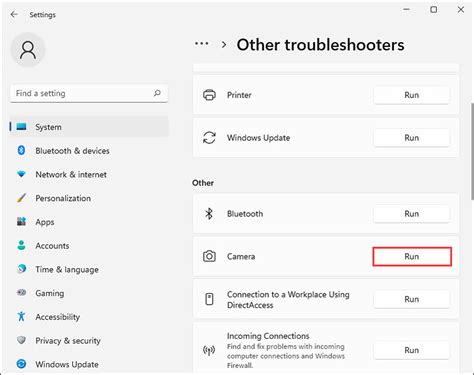Open Gaming settings

[89, 293]
